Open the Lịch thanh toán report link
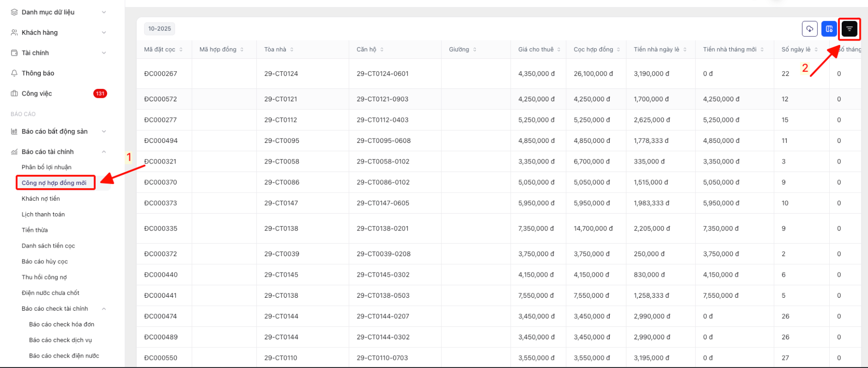The width and height of the screenshot is (868, 368). point(43,215)
